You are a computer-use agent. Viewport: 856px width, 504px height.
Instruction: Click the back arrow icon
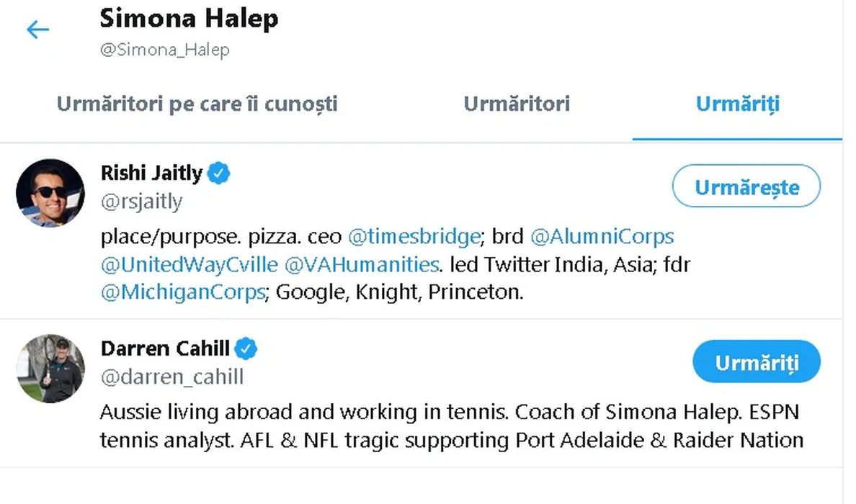(37, 30)
